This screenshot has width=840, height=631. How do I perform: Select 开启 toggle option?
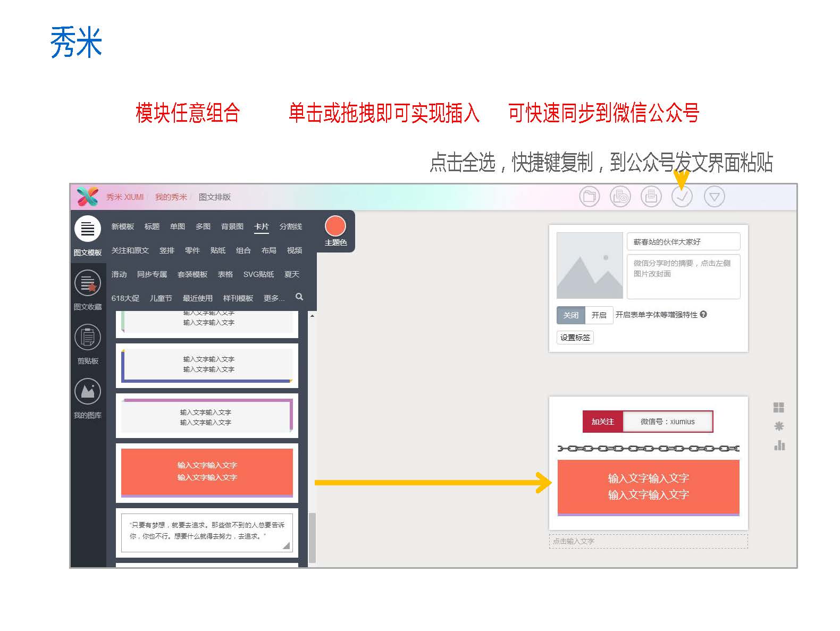pos(599,315)
